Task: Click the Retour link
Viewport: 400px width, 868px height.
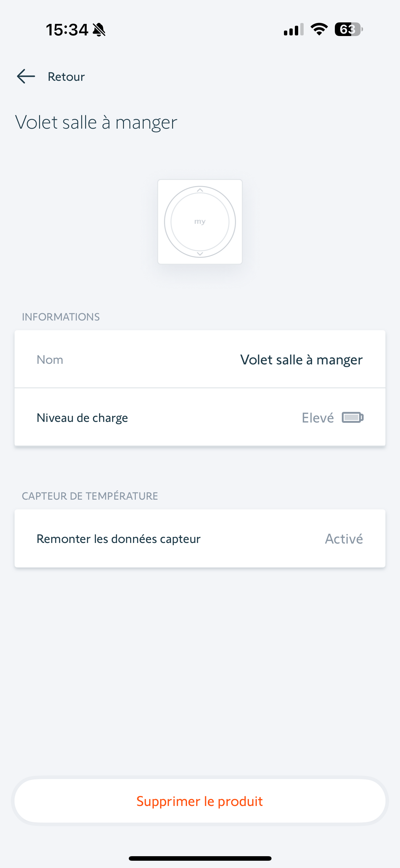Action: coord(66,77)
